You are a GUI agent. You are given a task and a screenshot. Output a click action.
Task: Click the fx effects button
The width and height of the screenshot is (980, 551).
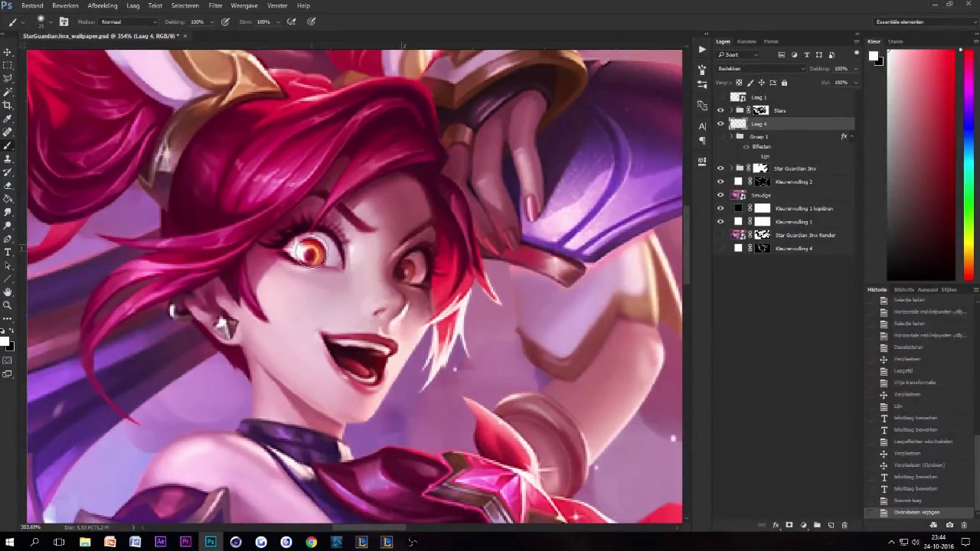(776, 525)
